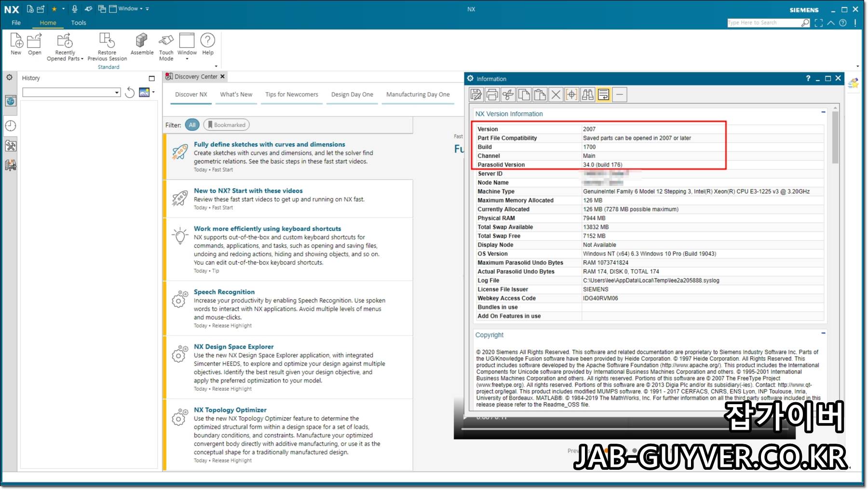Image resolution: width=868 pixels, height=490 pixels.
Task: Collapse the Copyright section
Action: (823, 333)
